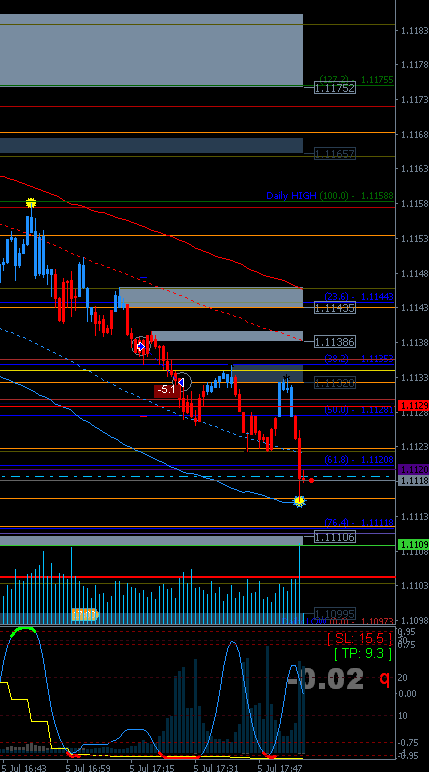
Task: Click the (76.4) 1.11118 Fibonacci label
Action: 359,522
